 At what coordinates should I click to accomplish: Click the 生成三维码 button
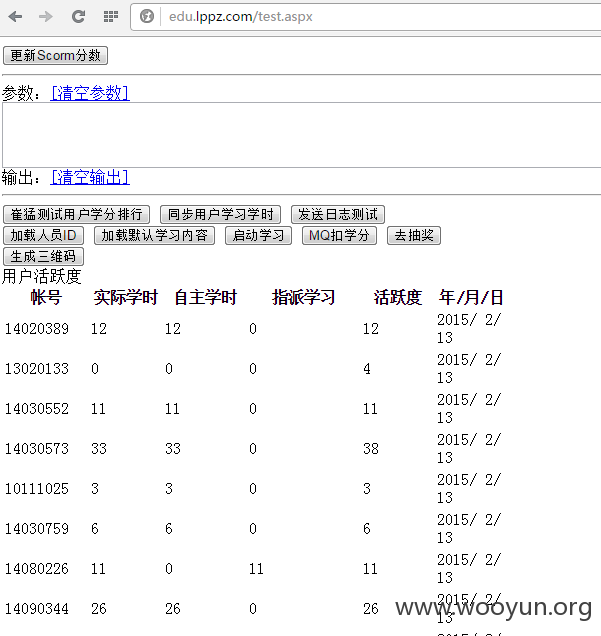[43, 256]
